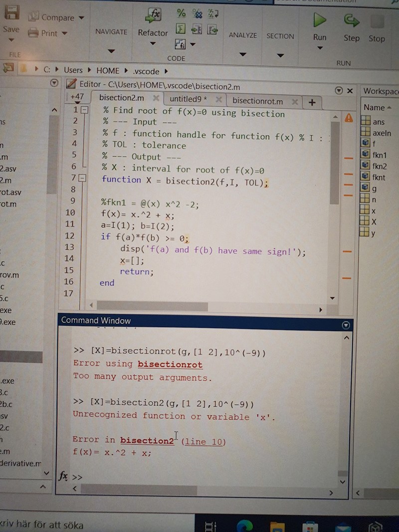Open the bisectionrot.m tab
The width and height of the screenshot is (399, 532).
pos(258,101)
